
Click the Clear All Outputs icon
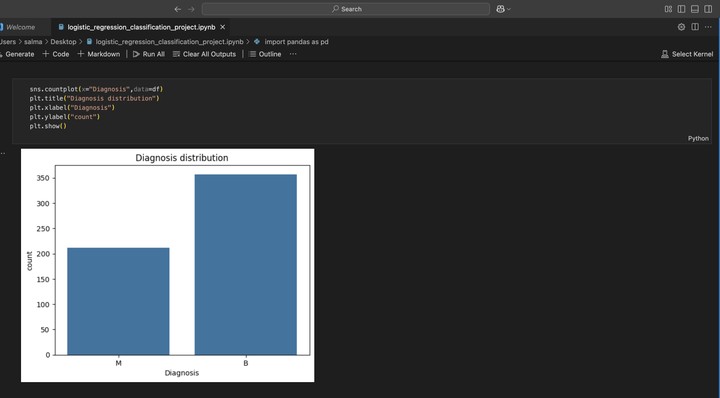coord(176,54)
